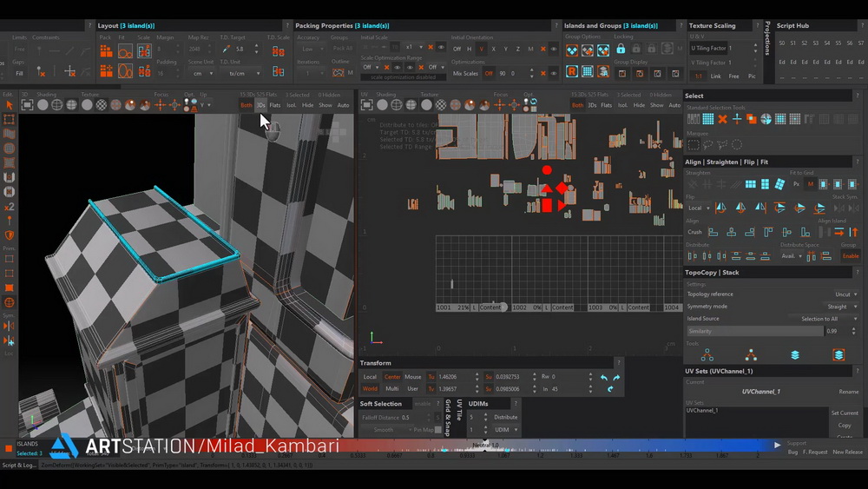Click the first Straighten grid icon in cyan
Screen dimensions: 868x489
pos(751,184)
